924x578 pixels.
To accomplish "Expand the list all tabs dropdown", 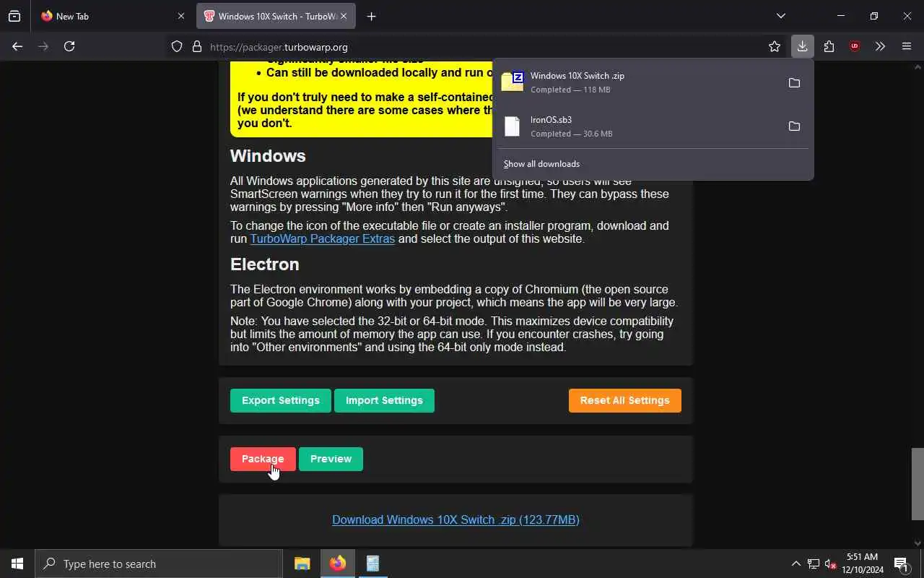I will pos(780,16).
